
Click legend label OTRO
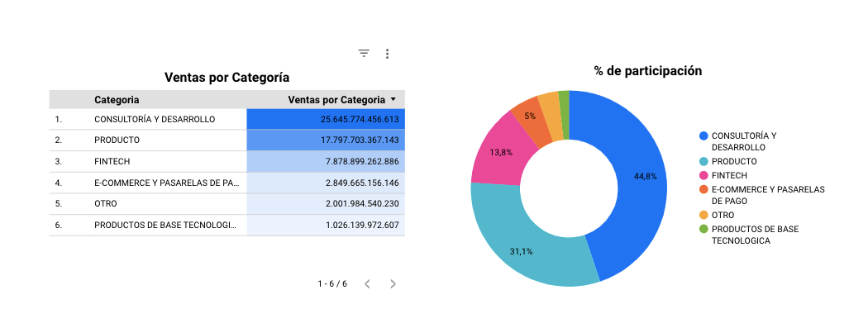pyautogui.click(x=723, y=215)
